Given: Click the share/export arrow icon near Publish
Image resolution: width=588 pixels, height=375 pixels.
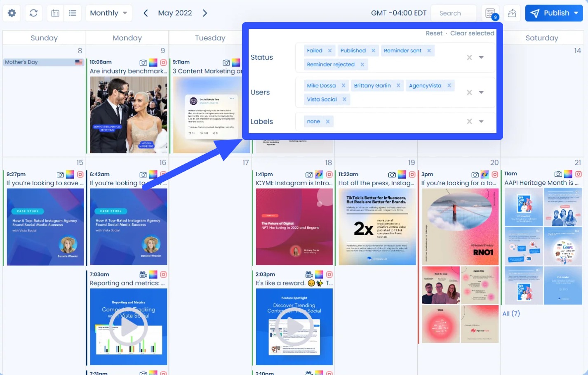Looking at the screenshot, I should 512,13.
